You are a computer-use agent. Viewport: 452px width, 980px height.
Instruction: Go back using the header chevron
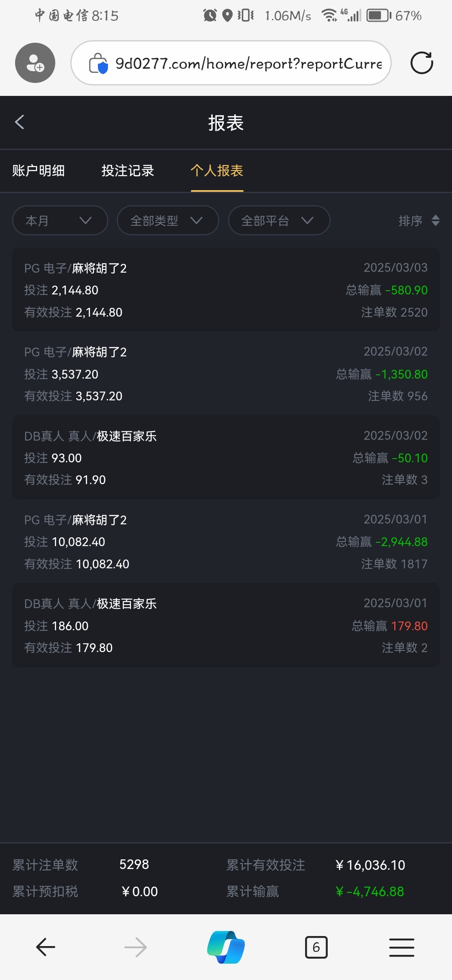click(20, 122)
